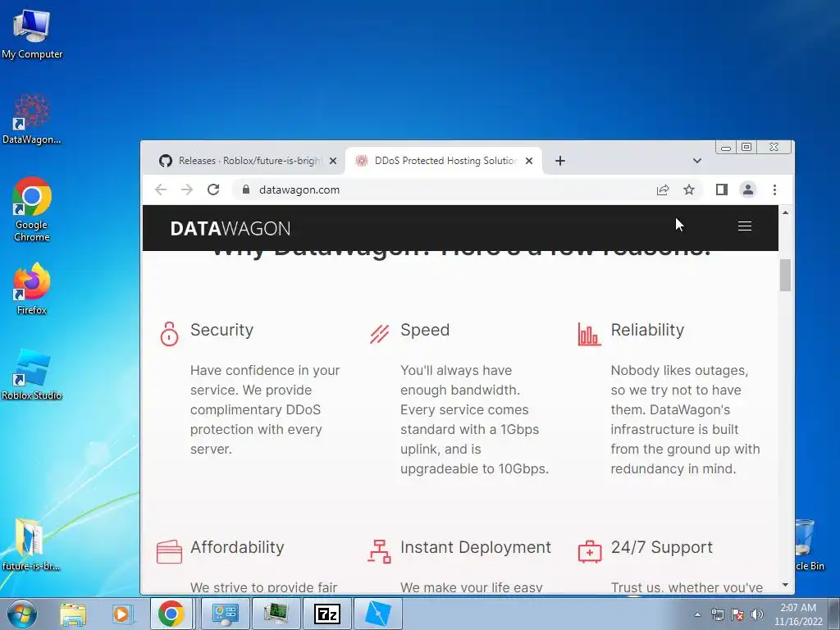This screenshot has height=630, width=840.
Task: Click the Security heading text
Action: (221, 330)
